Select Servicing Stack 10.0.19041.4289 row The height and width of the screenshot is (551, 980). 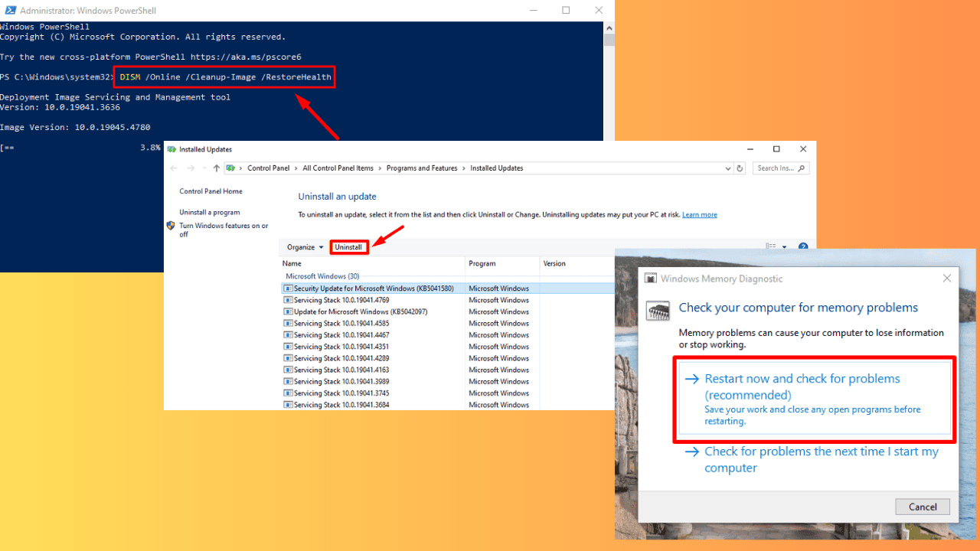pos(448,358)
